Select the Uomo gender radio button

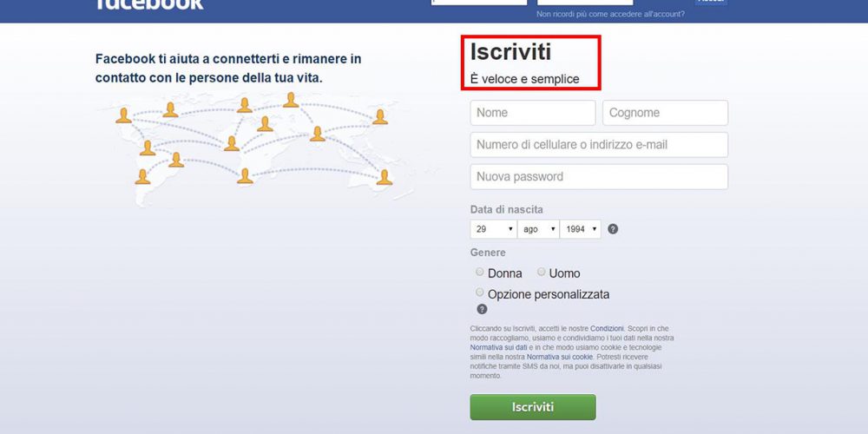[x=542, y=272]
